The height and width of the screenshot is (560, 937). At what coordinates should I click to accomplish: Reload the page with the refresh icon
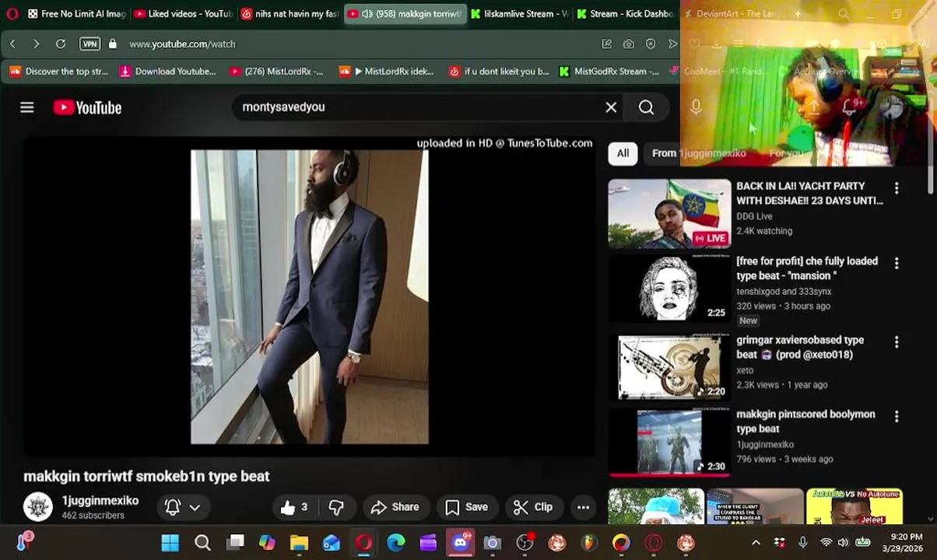point(61,44)
